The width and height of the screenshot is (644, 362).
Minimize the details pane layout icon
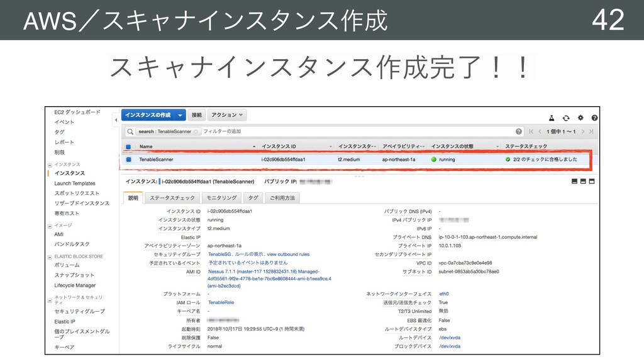[574, 181]
